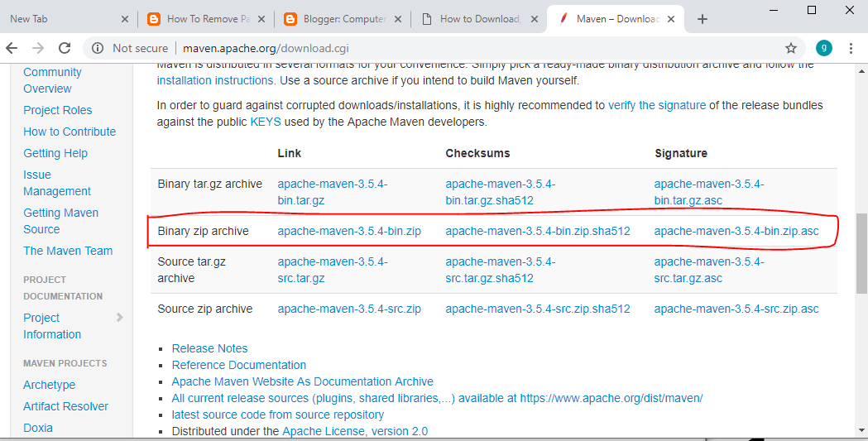
Task: Open Chrome three-dot menu
Action: (x=851, y=48)
